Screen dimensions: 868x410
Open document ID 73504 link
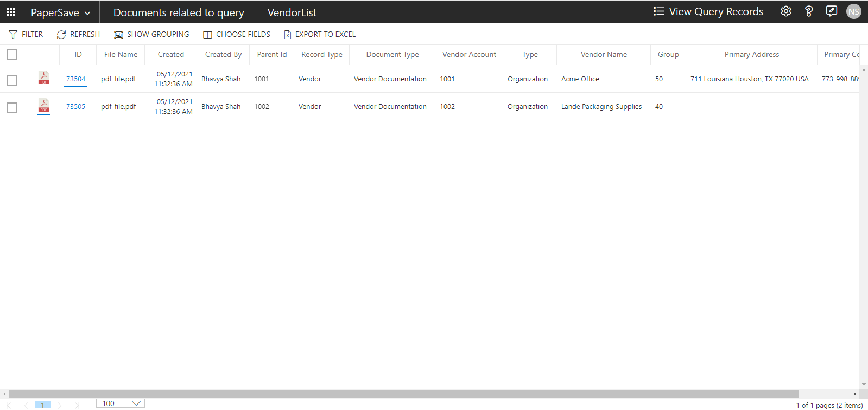pos(75,79)
